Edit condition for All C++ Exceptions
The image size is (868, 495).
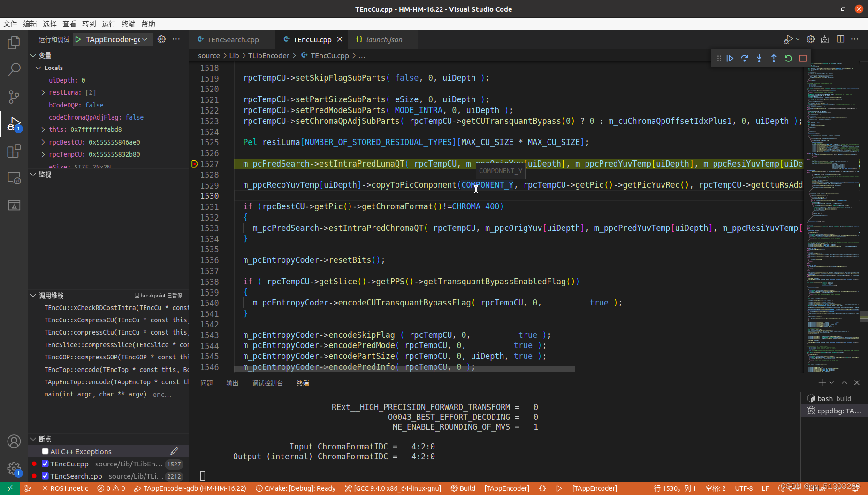[x=174, y=451]
